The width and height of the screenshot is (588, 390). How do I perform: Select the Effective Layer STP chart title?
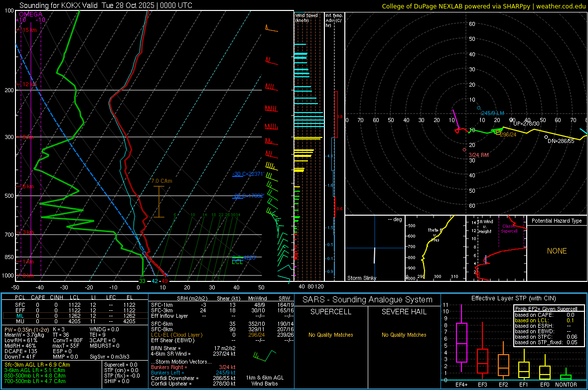coord(514,298)
